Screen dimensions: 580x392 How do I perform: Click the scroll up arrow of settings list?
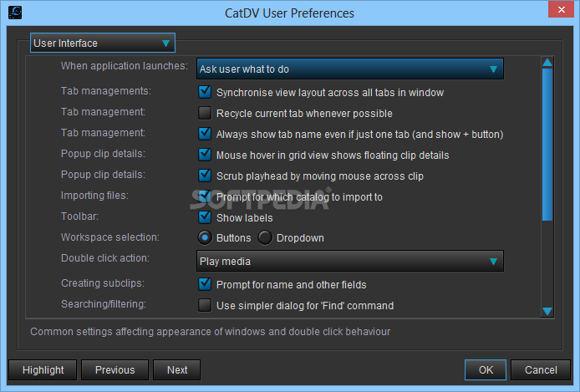547,62
